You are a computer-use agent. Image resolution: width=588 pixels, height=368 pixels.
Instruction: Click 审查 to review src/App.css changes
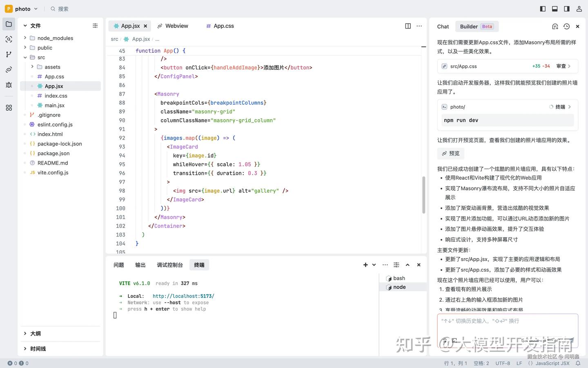pos(563,66)
